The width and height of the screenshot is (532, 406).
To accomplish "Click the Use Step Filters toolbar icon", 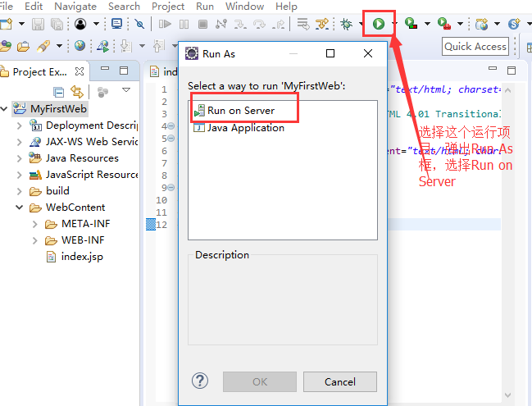I will point(322,24).
